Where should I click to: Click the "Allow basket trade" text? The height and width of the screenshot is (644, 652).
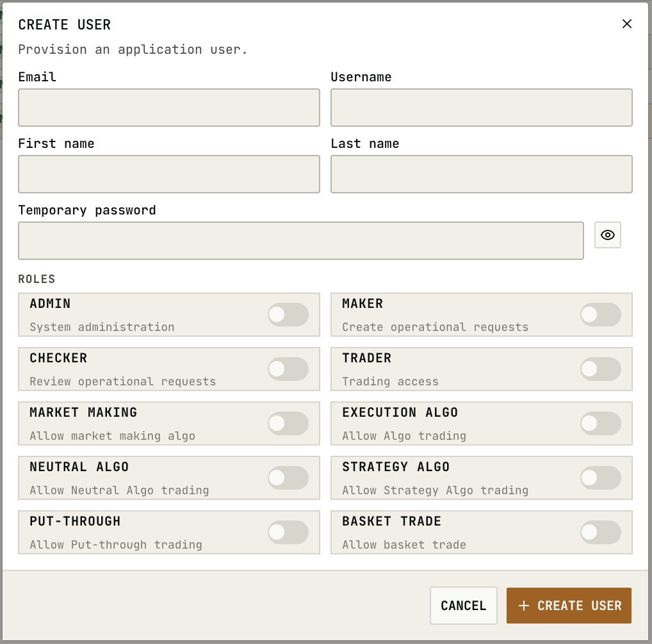pyautogui.click(x=403, y=545)
